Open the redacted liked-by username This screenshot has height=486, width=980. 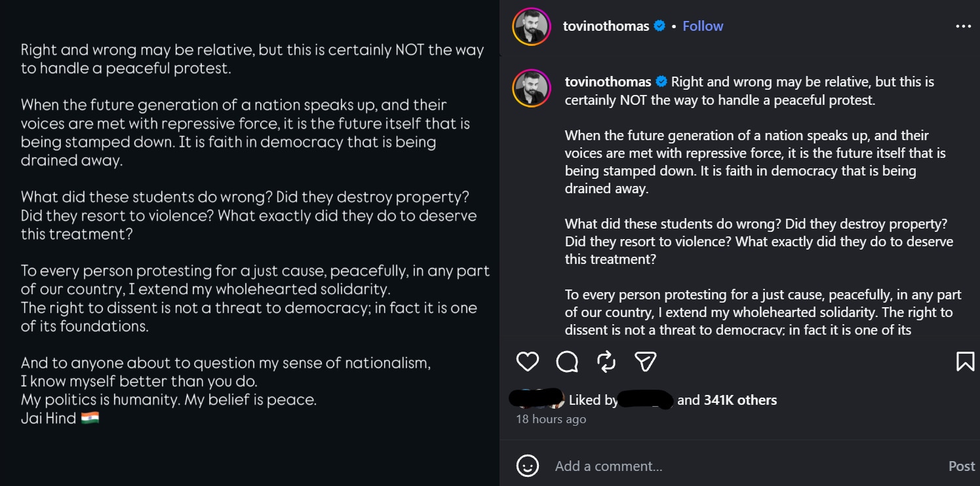pos(646,400)
